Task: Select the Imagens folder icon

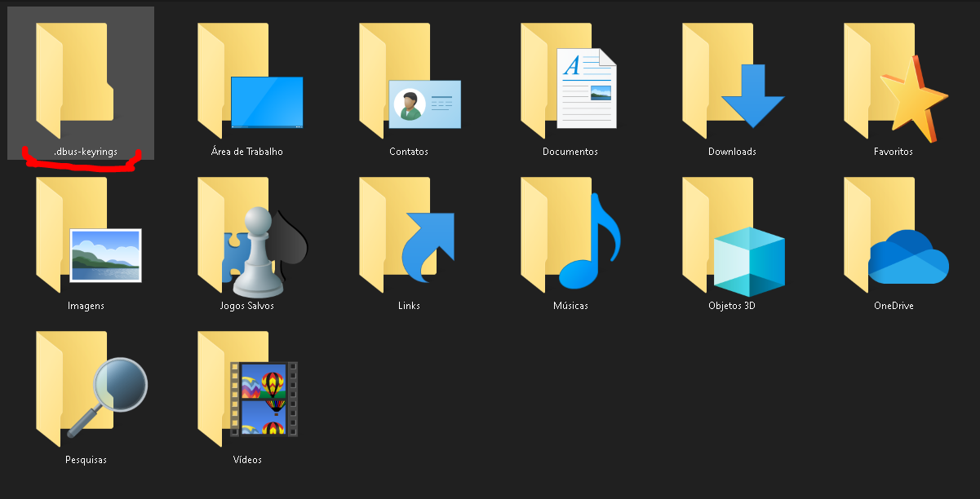Action: [88, 234]
